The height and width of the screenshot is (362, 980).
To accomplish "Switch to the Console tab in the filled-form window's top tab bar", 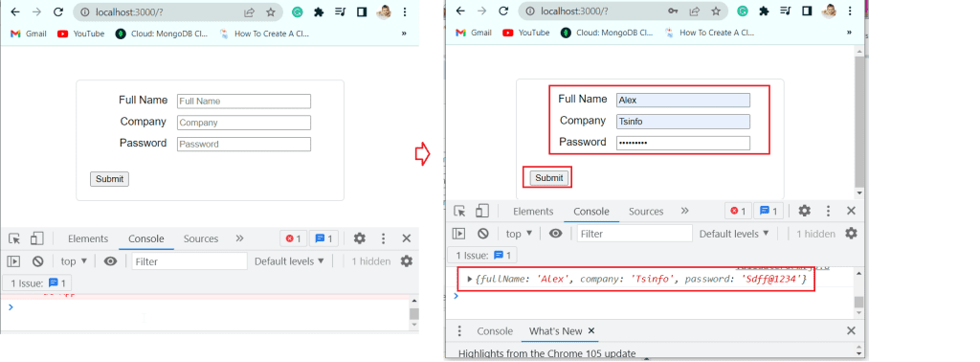I will pos(591,212).
